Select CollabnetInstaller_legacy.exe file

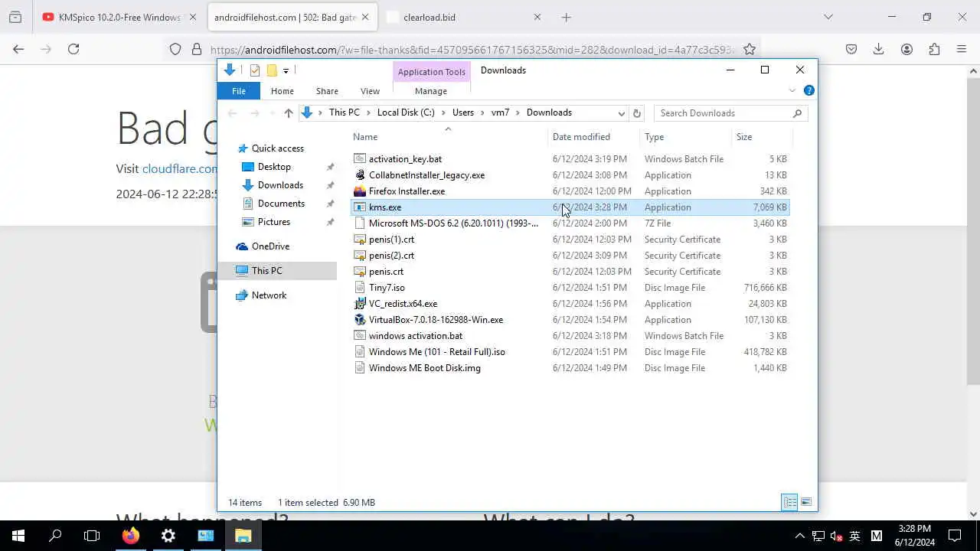(570, 175)
